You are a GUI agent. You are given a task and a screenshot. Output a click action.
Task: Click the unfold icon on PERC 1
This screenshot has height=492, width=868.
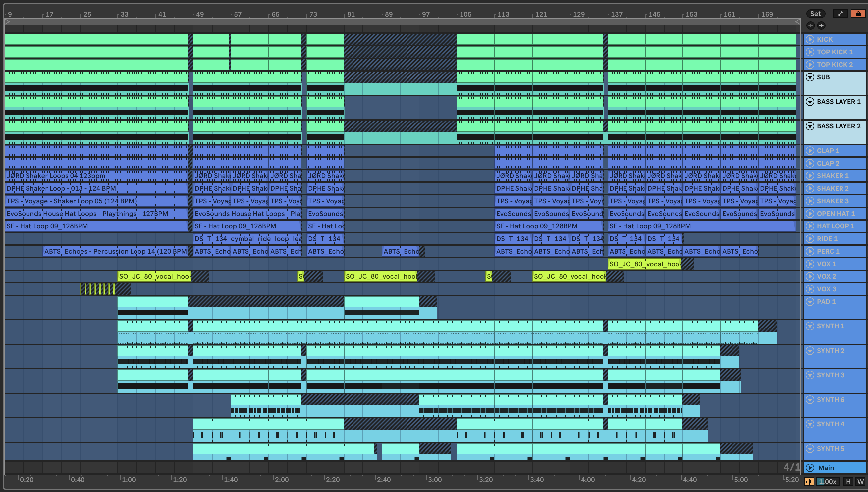810,251
